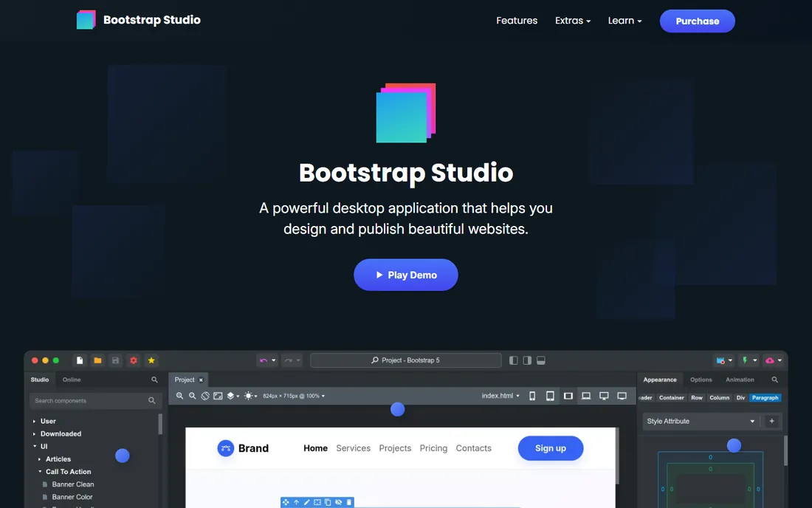Open the canvas size and zoom dropdown
This screenshot has width=812, height=508.
click(294, 396)
